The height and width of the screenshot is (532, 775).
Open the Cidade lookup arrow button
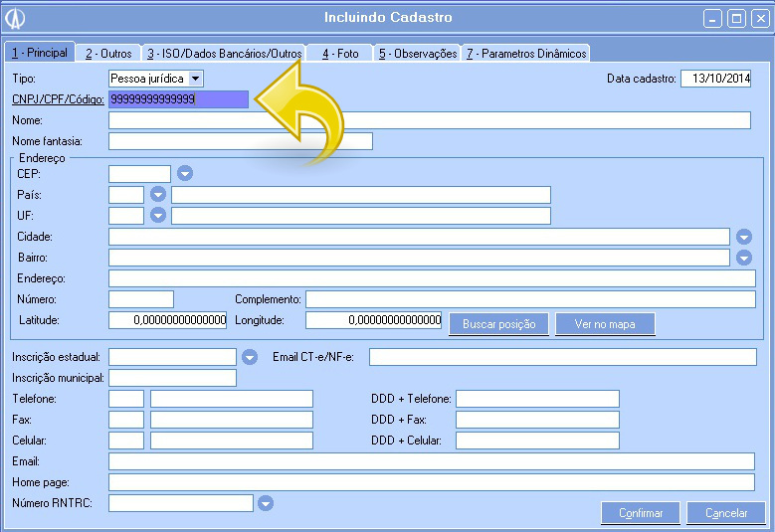[x=744, y=237]
